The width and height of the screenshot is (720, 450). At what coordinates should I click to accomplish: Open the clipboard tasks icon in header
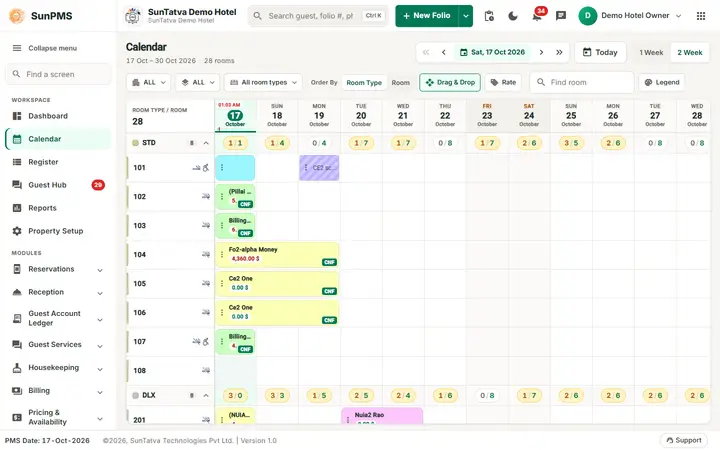[x=489, y=16]
